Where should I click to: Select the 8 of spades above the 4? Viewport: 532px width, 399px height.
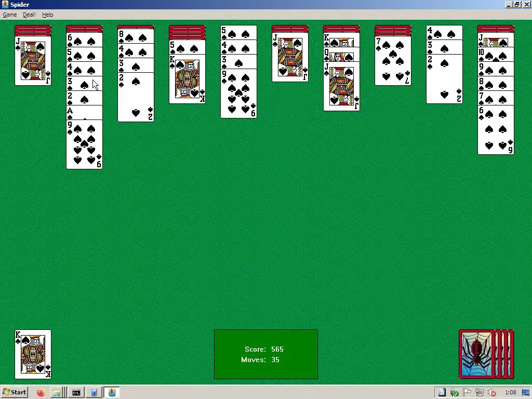pyautogui.click(x=136, y=36)
